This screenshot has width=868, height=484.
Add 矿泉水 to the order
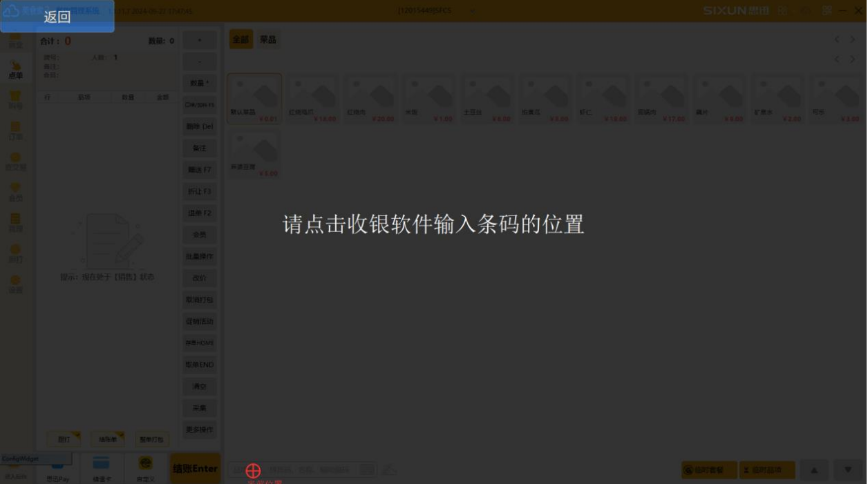pos(777,99)
